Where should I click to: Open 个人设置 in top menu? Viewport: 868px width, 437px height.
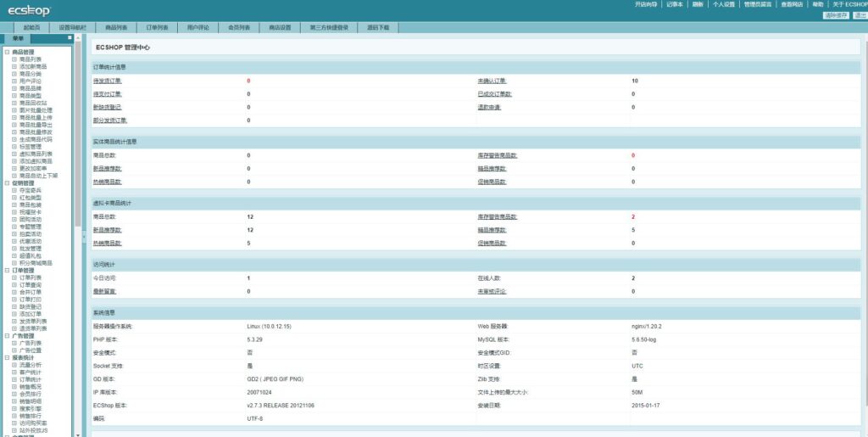pyautogui.click(x=724, y=4)
